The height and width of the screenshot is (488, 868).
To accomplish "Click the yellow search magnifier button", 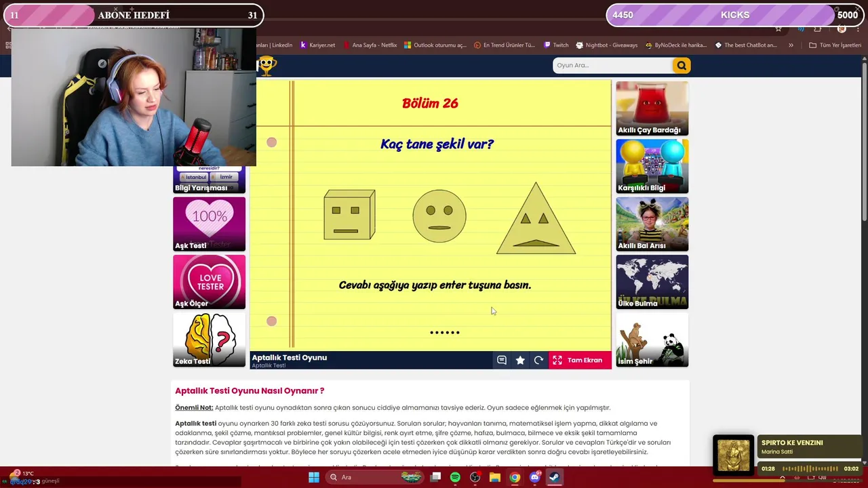I will pos(681,65).
